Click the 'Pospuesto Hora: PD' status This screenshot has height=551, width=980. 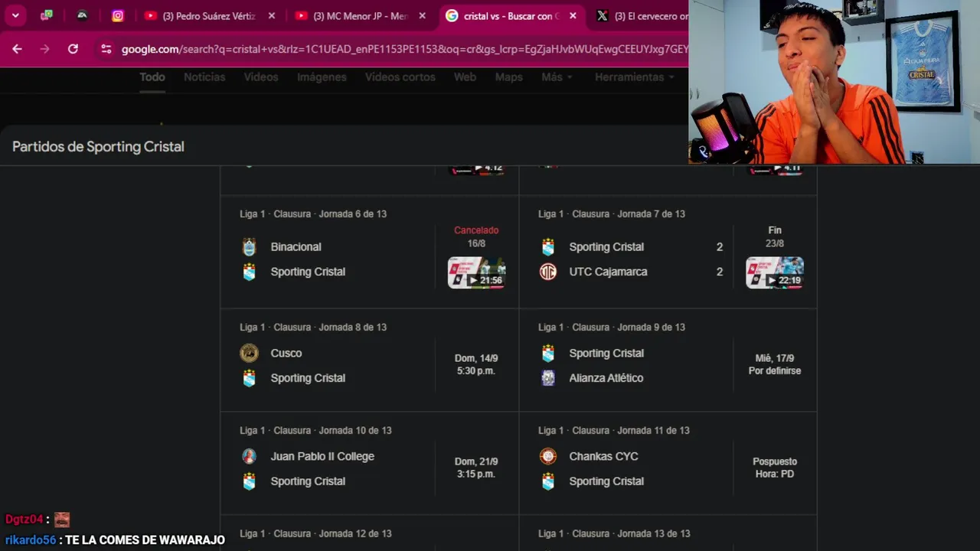pos(775,468)
